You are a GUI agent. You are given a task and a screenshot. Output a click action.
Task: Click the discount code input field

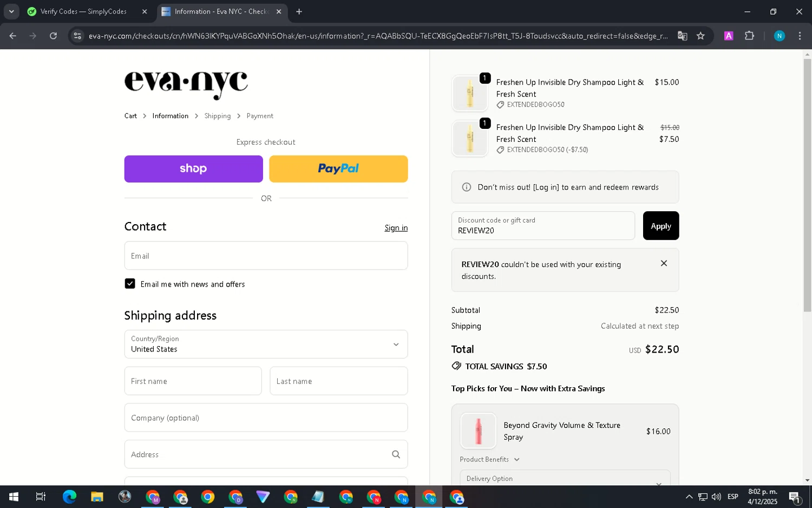pyautogui.click(x=543, y=226)
